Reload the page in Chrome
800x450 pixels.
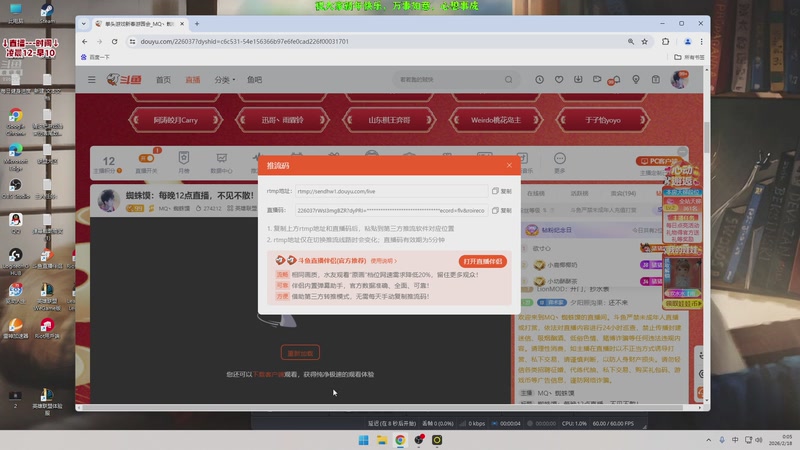[114, 41]
